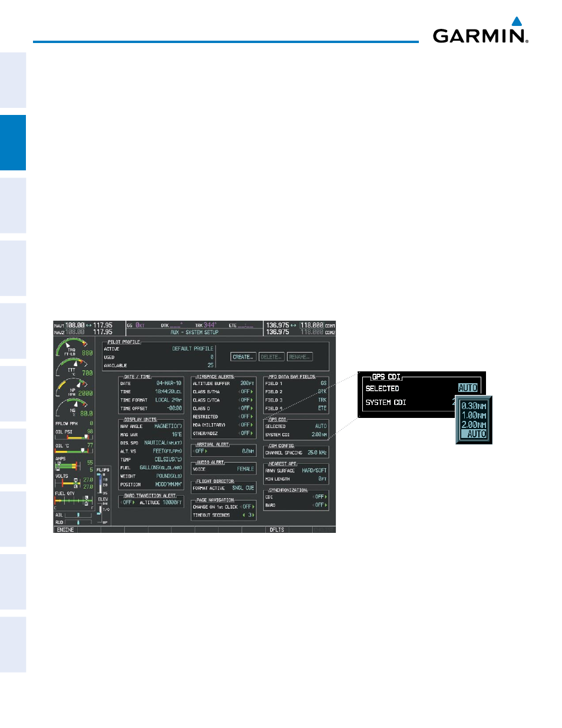Click the NAV frequency swap arrow icon
The height and width of the screenshot is (728, 562).
click(x=89, y=325)
